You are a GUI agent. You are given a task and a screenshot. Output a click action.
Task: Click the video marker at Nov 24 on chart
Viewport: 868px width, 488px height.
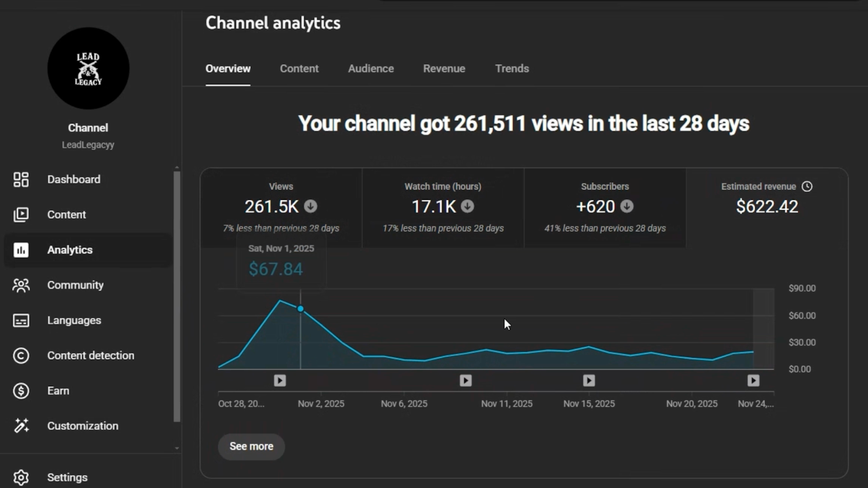pyautogui.click(x=753, y=380)
